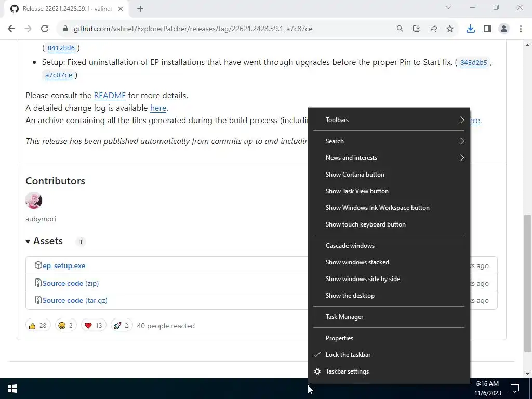Download Source code (tar.gz)
This screenshot has height=399, width=532.
point(75,301)
